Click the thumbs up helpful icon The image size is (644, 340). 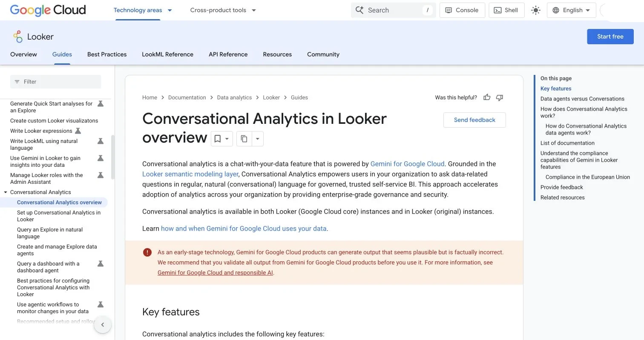pyautogui.click(x=487, y=97)
